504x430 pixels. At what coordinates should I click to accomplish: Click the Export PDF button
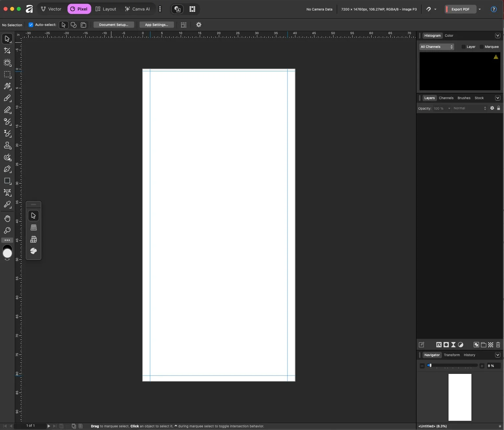point(461,9)
